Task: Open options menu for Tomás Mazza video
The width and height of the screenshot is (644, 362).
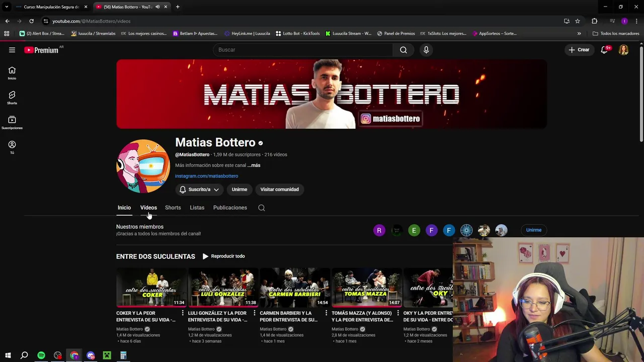Action: click(x=397, y=313)
